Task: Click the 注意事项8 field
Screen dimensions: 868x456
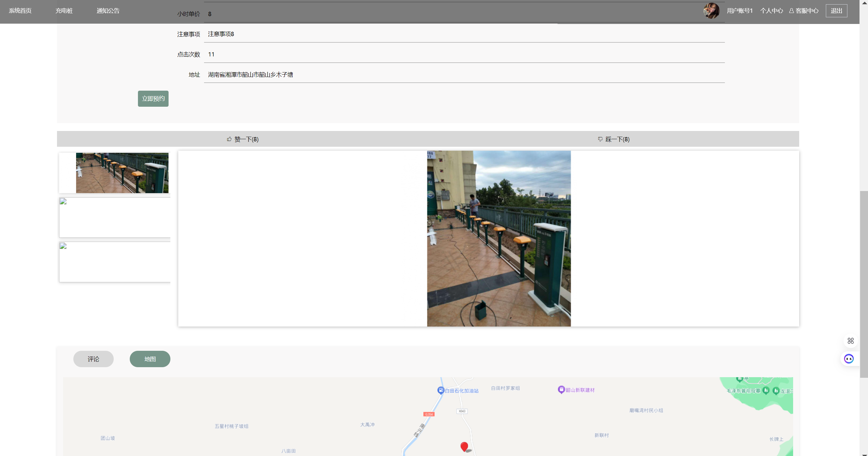Action: pos(464,34)
